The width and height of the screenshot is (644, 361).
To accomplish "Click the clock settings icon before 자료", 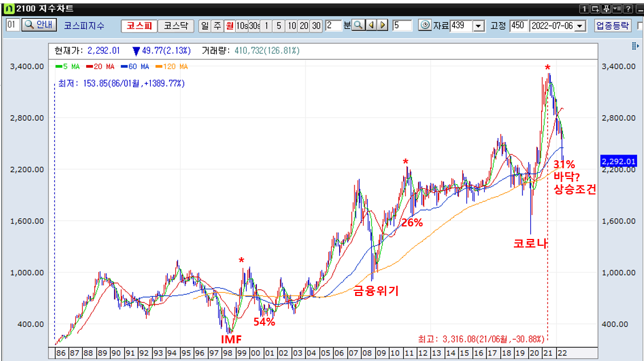I will (x=425, y=25).
